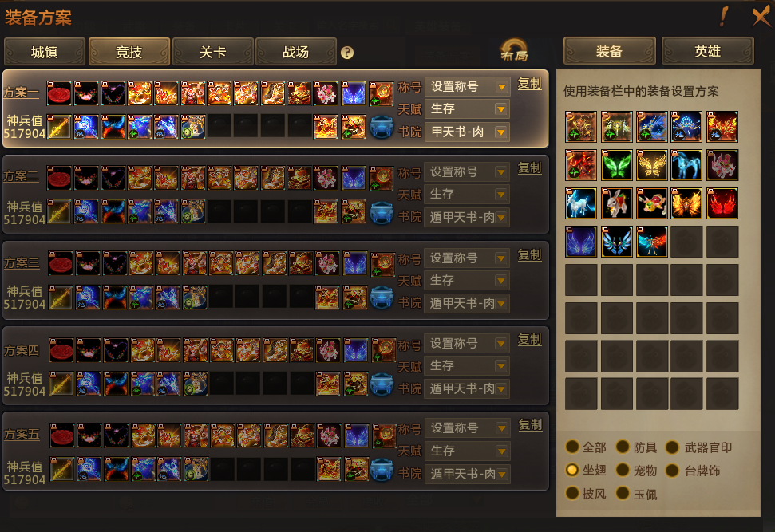Click the question mark help icon
Image resolution: width=775 pixels, height=532 pixels.
tap(347, 53)
